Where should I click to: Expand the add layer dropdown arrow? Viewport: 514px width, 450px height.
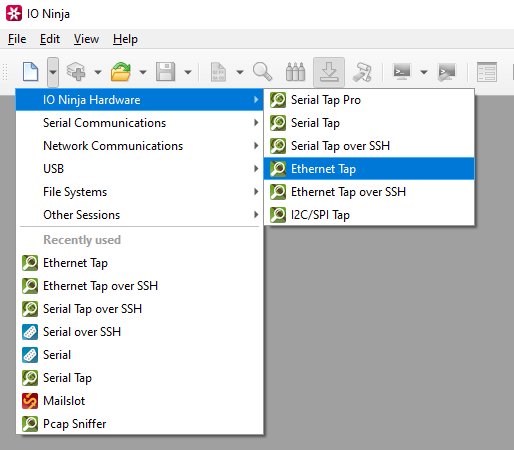(x=98, y=72)
